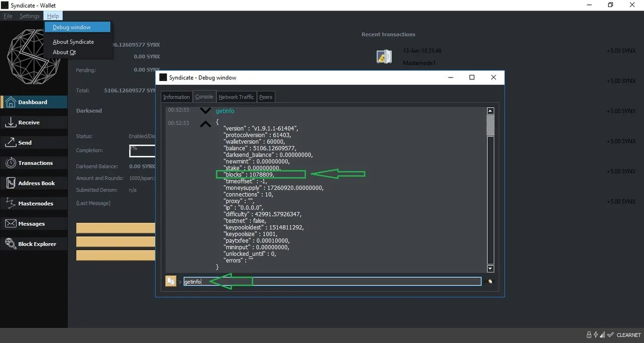The width and height of the screenshot is (644, 343).
Task: Click the console scrollbar up arrow
Action: point(491,111)
